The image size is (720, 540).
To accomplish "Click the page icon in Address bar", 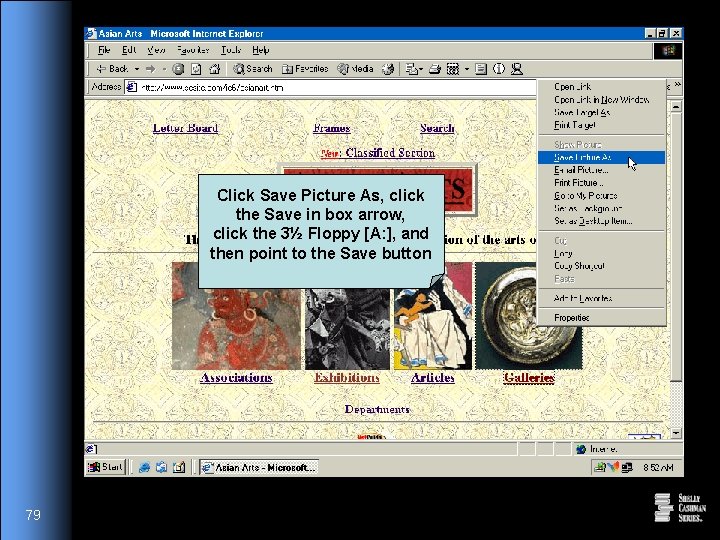I will pyautogui.click(x=132, y=87).
